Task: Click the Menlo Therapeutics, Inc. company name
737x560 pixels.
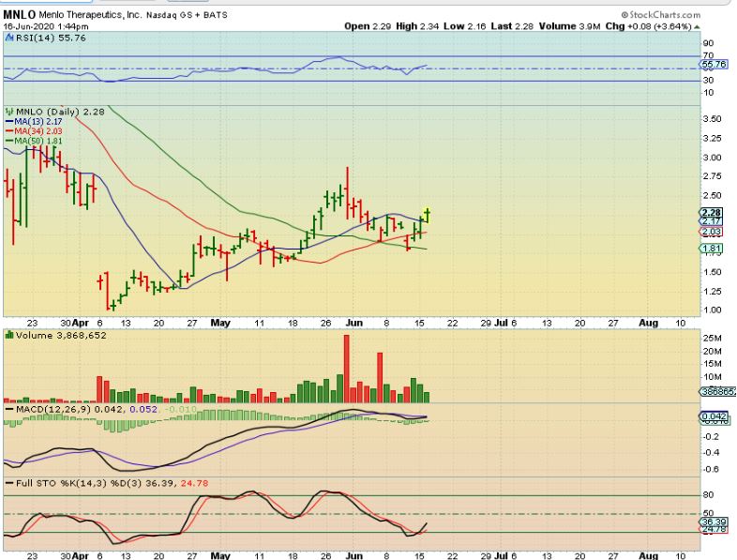Action: click(90, 15)
